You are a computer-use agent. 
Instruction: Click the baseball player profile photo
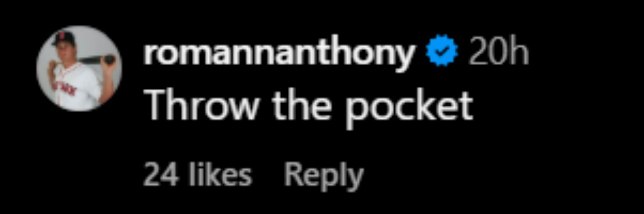point(79,68)
